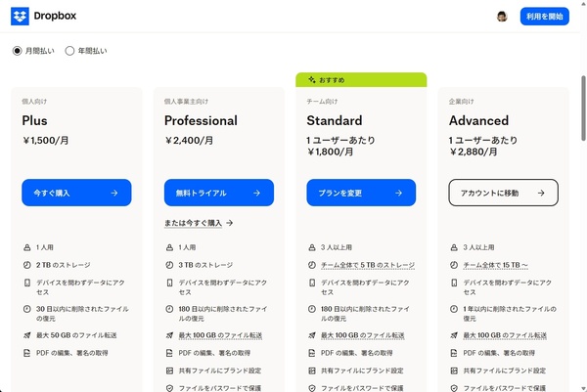This screenshot has width=587, height=392.
Task: Click device icon in Standard column
Action: coord(312,283)
